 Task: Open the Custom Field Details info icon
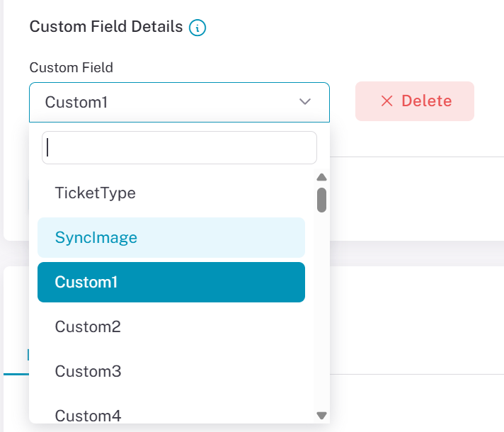(x=197, y=28)
